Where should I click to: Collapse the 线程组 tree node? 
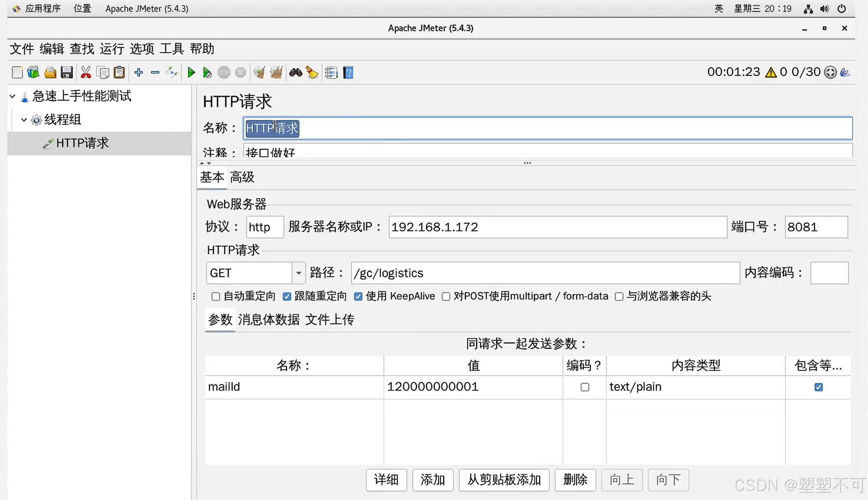(x=24, y=120)
